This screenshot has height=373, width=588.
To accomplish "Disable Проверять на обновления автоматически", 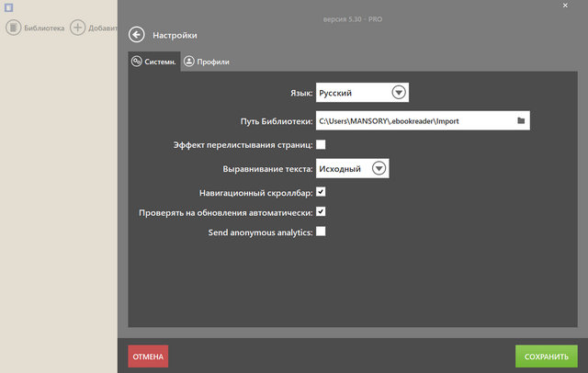I will click(x=321, y=211).
